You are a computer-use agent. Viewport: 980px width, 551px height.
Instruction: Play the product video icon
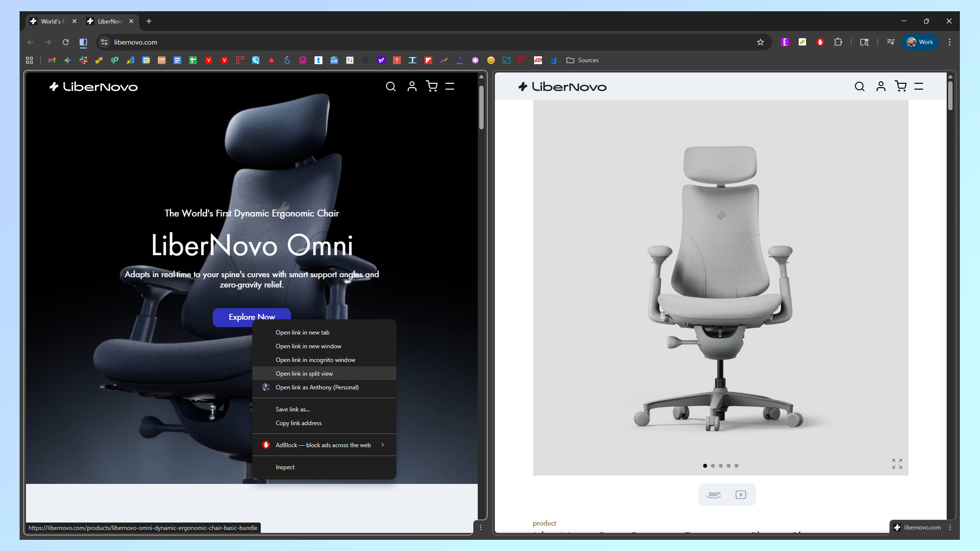click(740, 495)
